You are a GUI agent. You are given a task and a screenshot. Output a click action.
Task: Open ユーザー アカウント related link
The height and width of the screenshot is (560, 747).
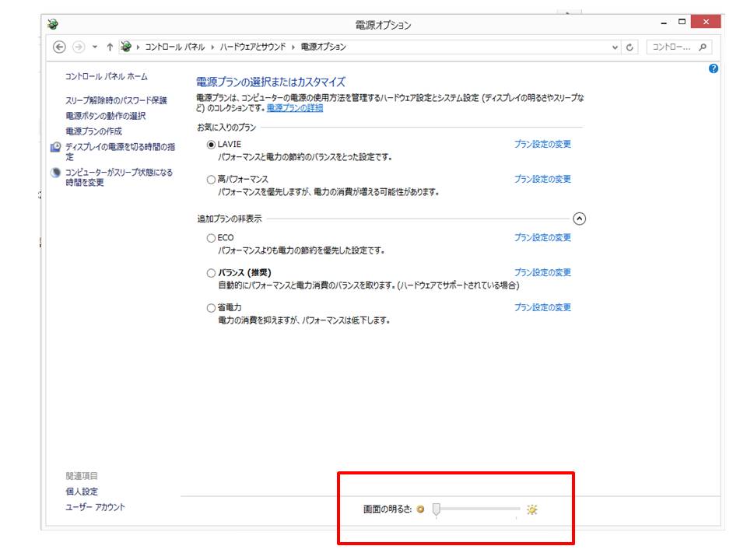[95, 507]
